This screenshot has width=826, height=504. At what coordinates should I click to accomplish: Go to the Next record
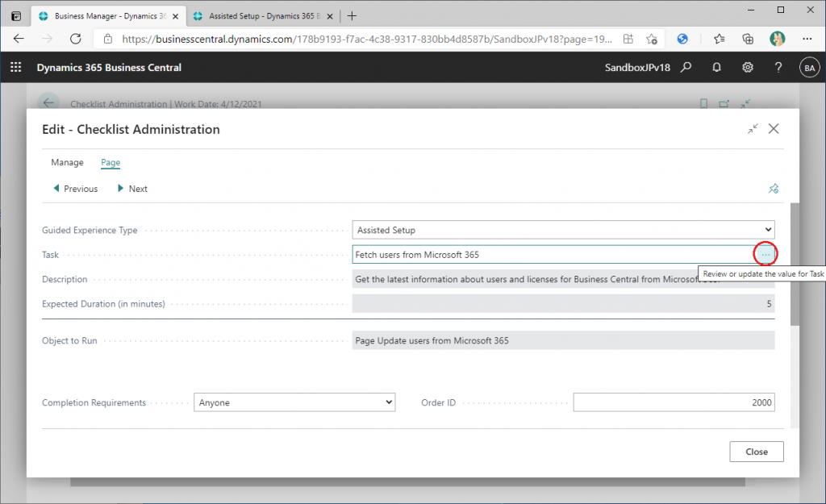(x=132, y=189)
